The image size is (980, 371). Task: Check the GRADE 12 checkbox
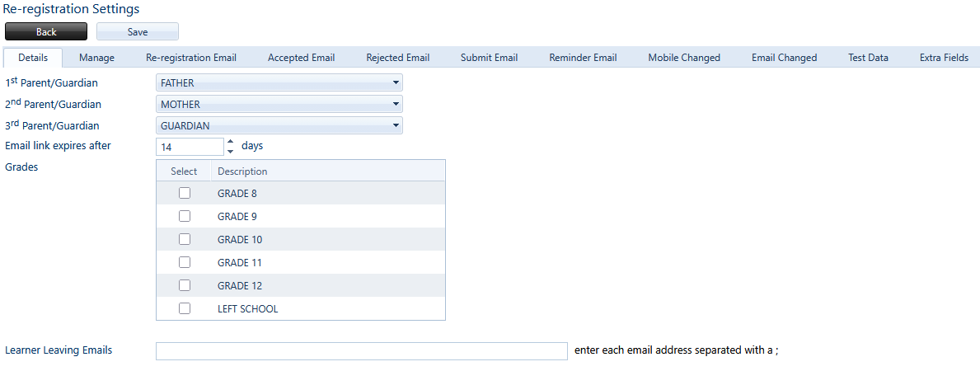click(x=185, y=285)
